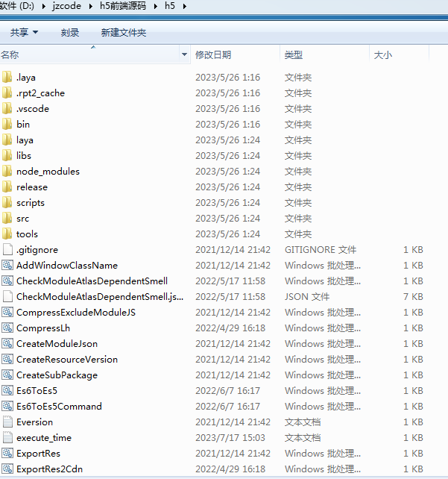
Task: Click the bin folder icon
Action: click(7, 124)
